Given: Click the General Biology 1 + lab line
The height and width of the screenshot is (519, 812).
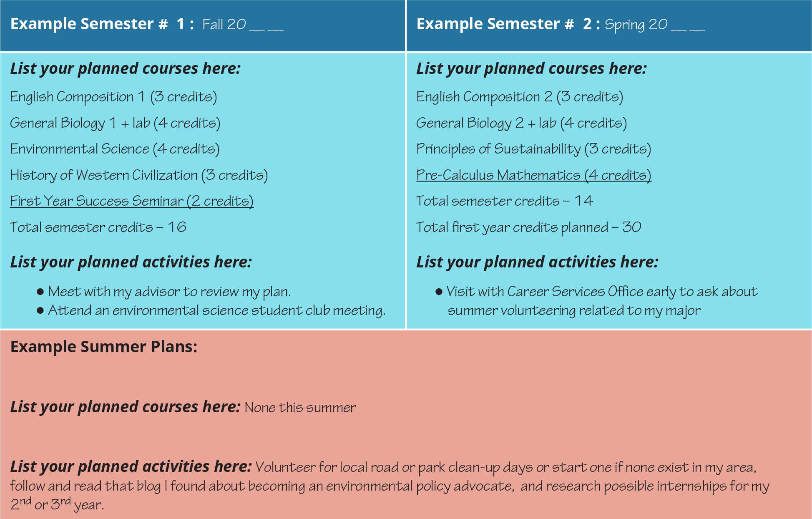Looking at the screenshot, I should [115, 123].
